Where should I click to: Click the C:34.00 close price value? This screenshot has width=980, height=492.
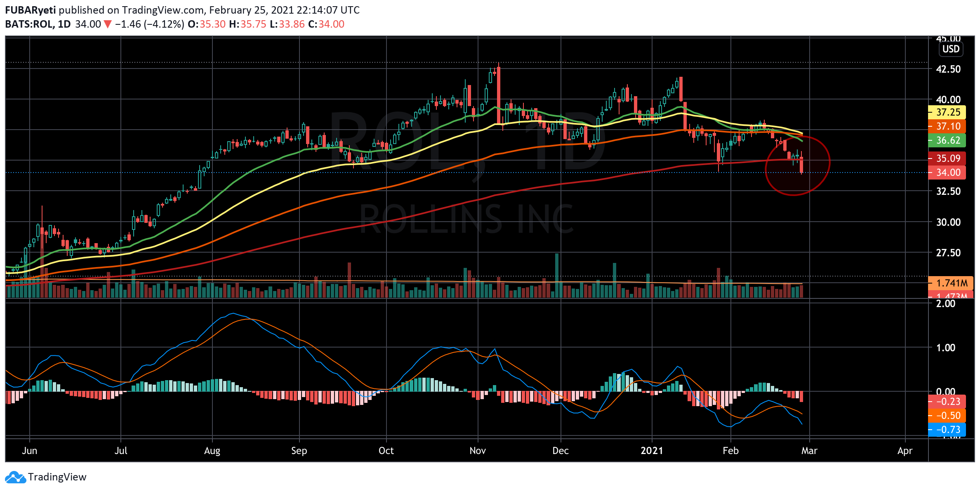coord(326,24)
